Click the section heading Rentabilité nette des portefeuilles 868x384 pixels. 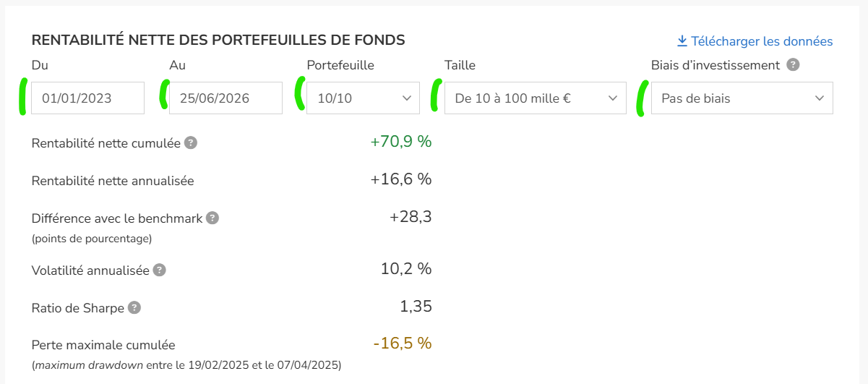point(218,40)
